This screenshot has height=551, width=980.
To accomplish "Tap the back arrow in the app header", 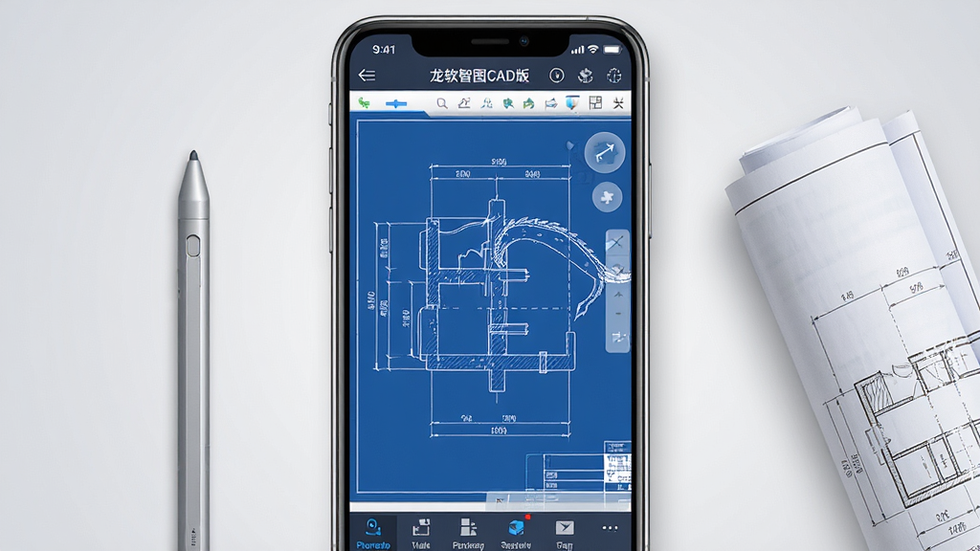I will pyautogui.click(x=367, y=76).
